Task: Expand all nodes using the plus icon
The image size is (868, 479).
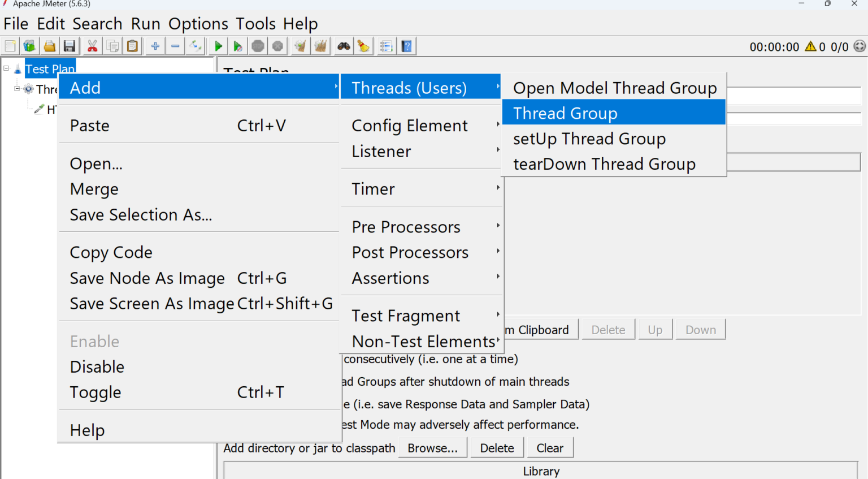Action: coord(155,46)
